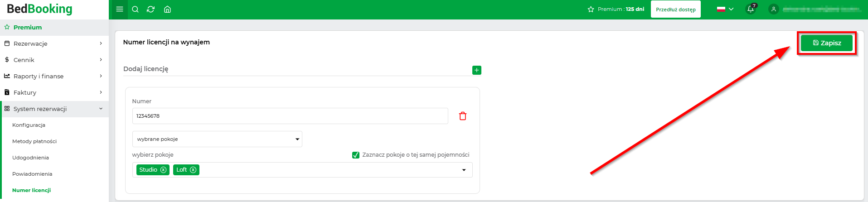Select Konfiguracja in sidebar submenu
The width and height of the screenshot is (868, 202).
click(x=29, y=125)
